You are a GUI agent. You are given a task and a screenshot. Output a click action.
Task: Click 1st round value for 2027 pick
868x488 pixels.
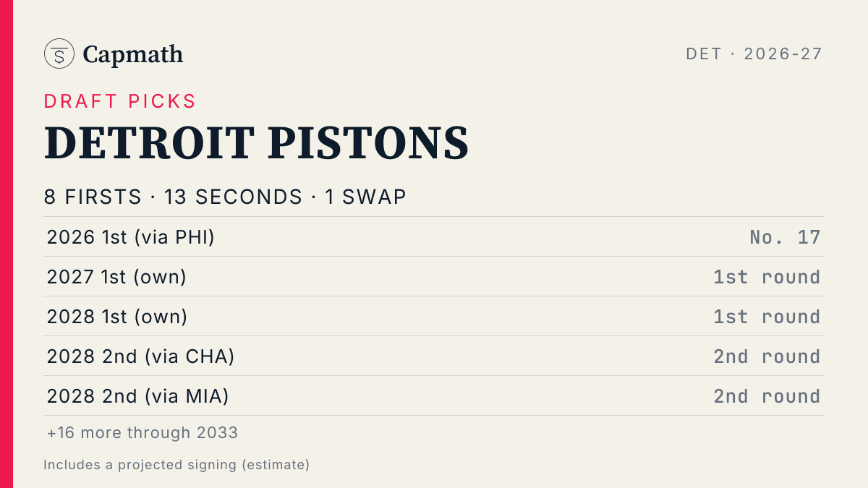pyautogui.click(x=767, y=277)
